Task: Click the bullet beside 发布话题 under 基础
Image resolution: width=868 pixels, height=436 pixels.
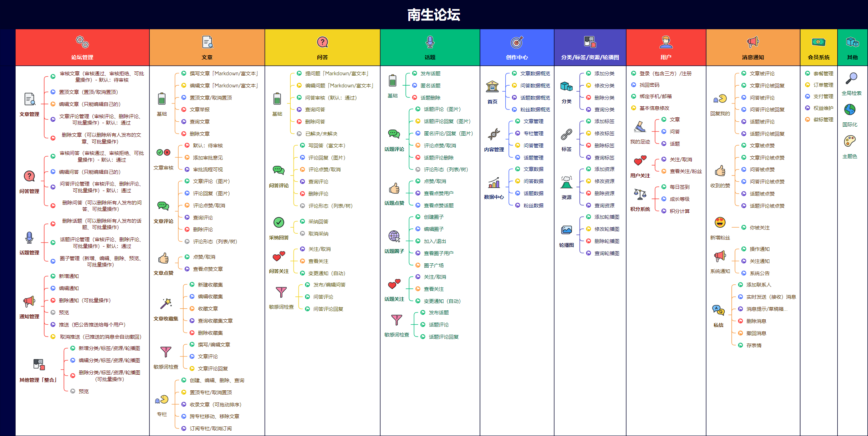Action: click(414, 73)
